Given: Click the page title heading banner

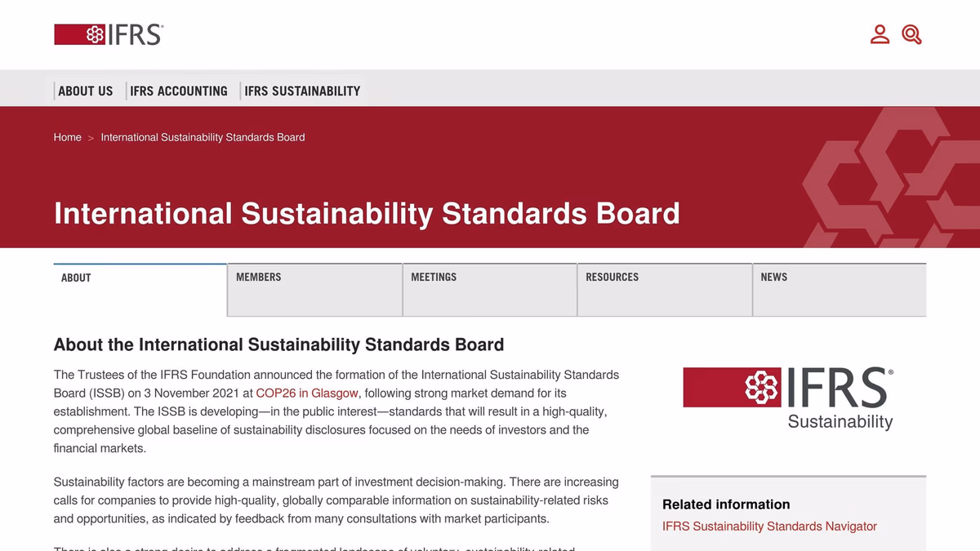Looking at the screenshot, I should point(367,213).
